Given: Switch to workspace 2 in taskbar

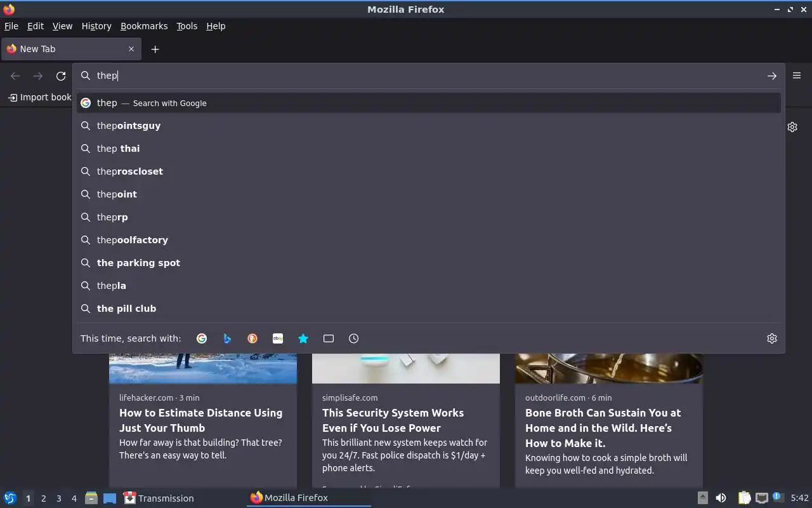Looking at the screenshot, I should (x=43, y=498).
